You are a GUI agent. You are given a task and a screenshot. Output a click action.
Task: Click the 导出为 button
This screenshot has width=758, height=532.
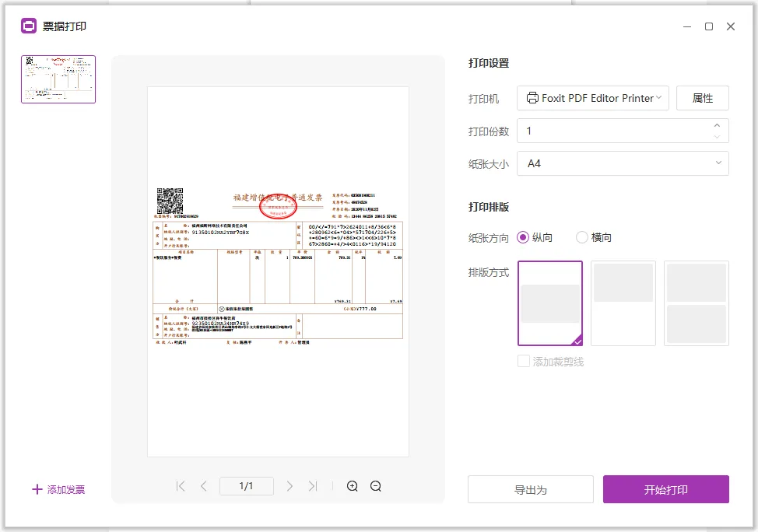(530, 489)
